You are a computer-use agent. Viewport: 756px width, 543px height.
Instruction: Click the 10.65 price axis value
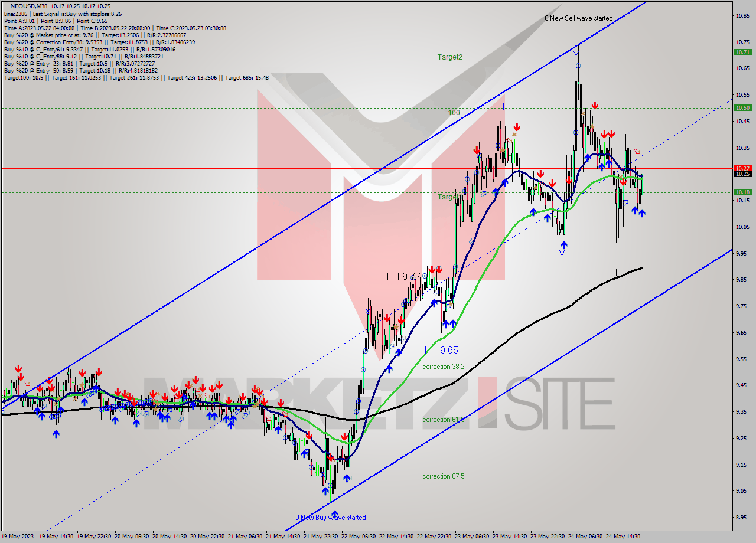[742, 68]
